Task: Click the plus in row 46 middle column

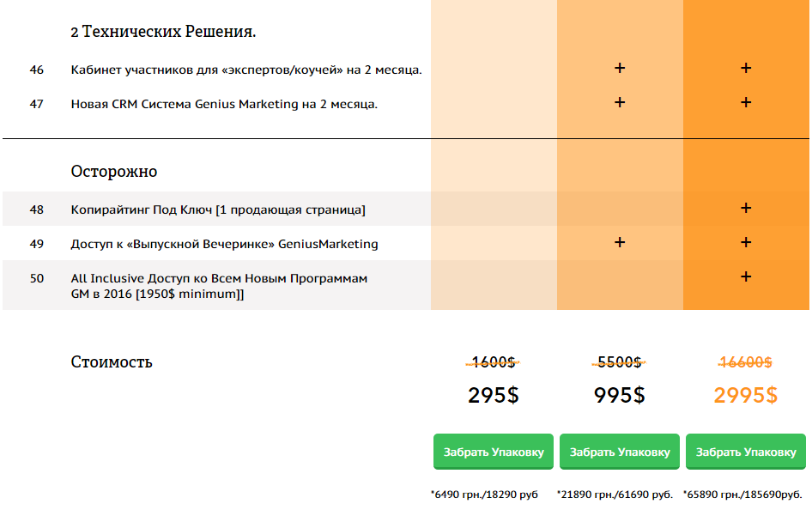Action: tap(620, 69)
